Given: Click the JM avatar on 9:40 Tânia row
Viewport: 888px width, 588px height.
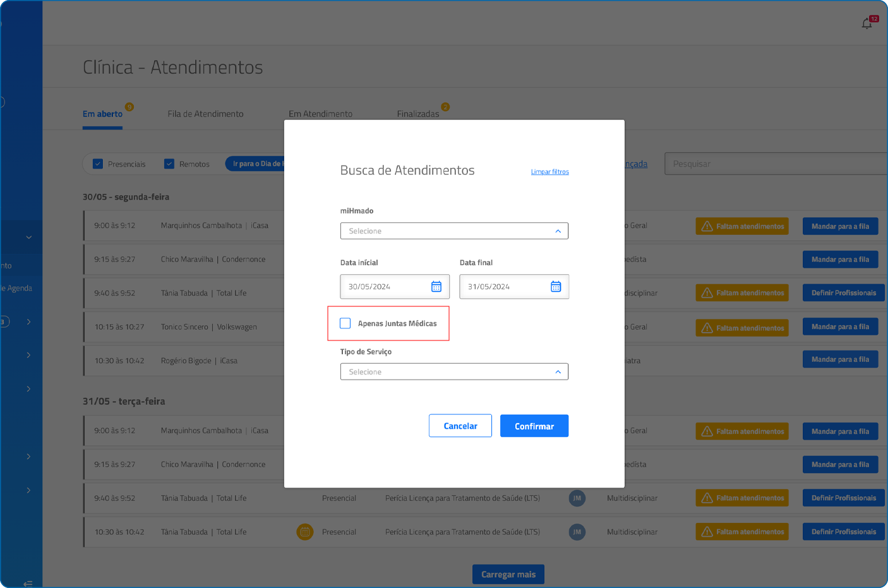Looking at the screenshot, I should click(x=577, y=498).
